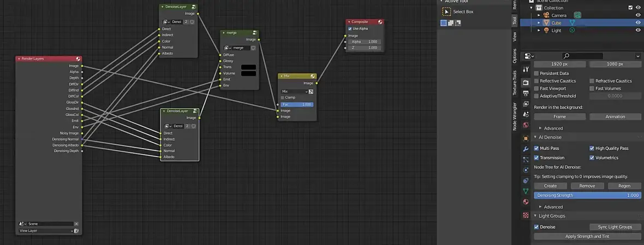Open the Material properties sphere icon
The height and width of the screenshot is (245, 644).
click(x=526, y=202)
